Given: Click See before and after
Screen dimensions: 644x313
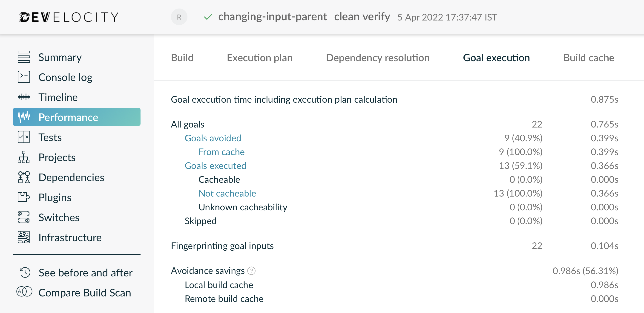Looking at the screenshot, I should (86, 273).
